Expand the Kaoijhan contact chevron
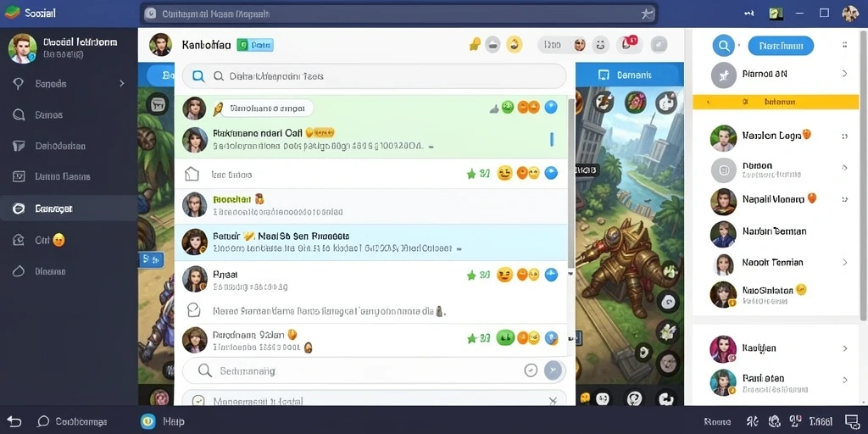The width and height of the screenshot is (868, 434). point(845,348)
